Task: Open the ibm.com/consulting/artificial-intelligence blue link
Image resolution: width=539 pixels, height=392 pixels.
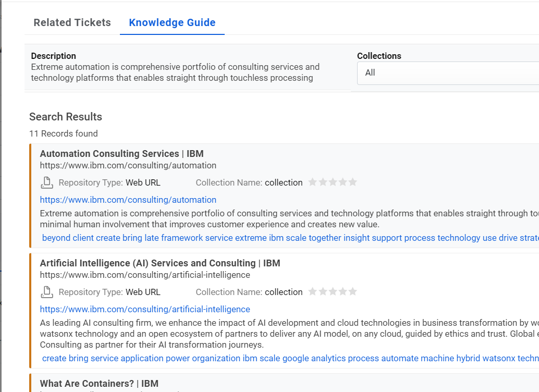Action: click(145, 309)
